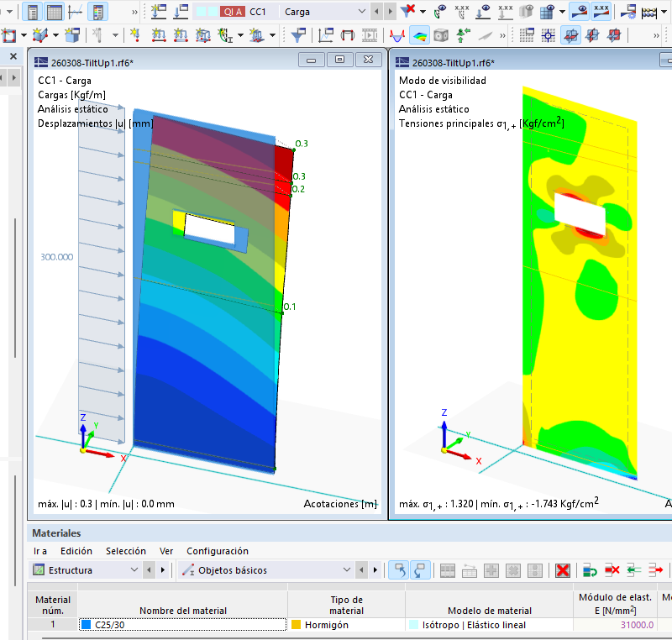Select new surface load tool
The height and width of the screenshot is (640, 672).
(202, 35)
